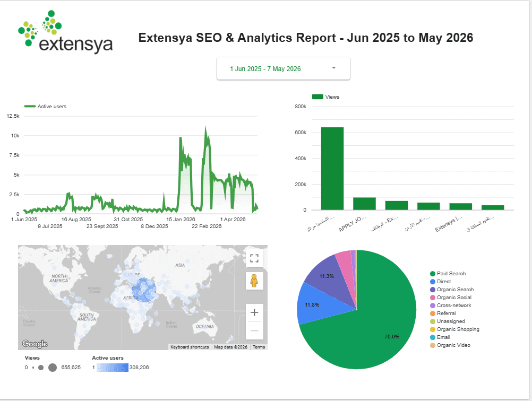Click the pink Organic Social pie slice

tap(346, 268)
